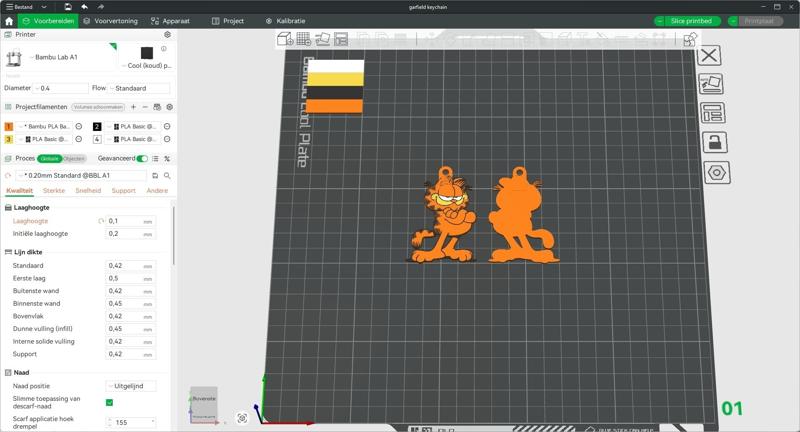The image size is (800, 432).
Task: Reset process preset changes arrow icon
Action: 8,175
